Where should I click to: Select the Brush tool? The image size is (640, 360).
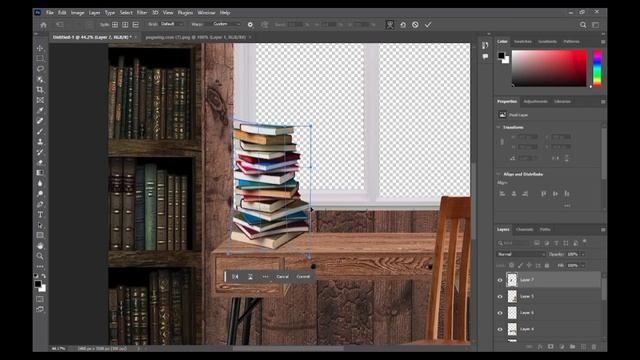pos(40,131)
